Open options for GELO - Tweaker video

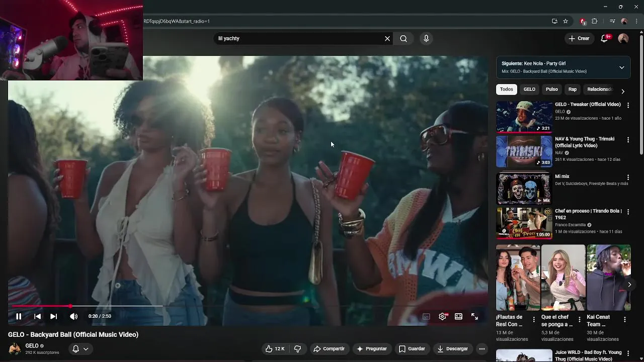[628, 105]
